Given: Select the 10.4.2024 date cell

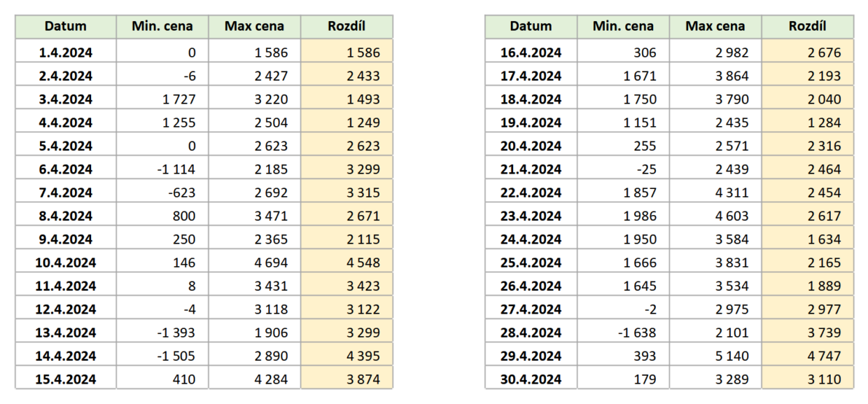Looking at the screenshot, I should 66,263.
